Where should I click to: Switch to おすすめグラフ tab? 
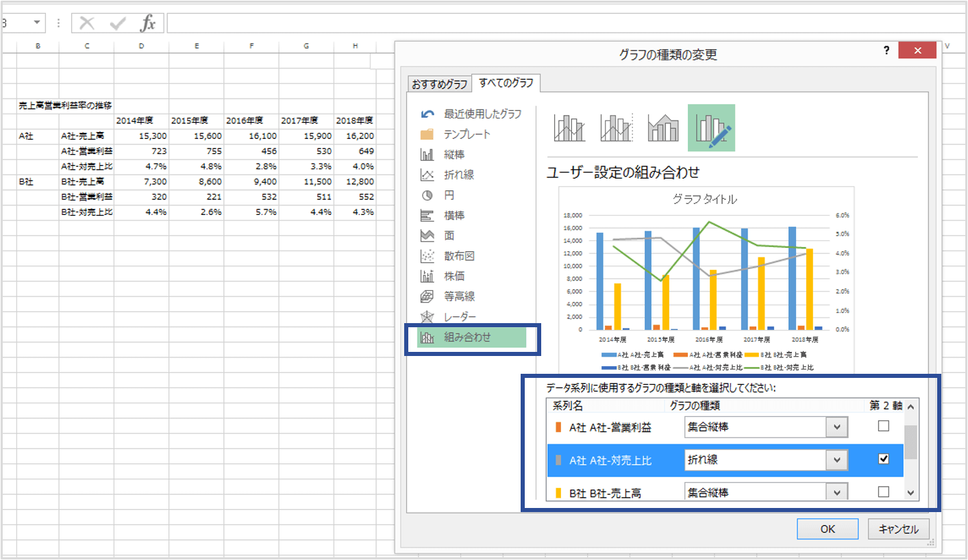[439, 84]
